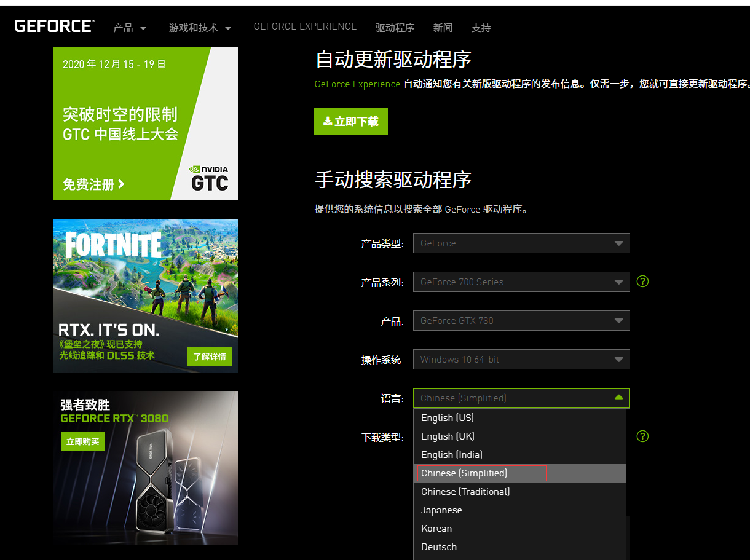This screenshot has height=560, width=750.
Task: Choose Japanese in the language list
Action: (x=441, y=510)
